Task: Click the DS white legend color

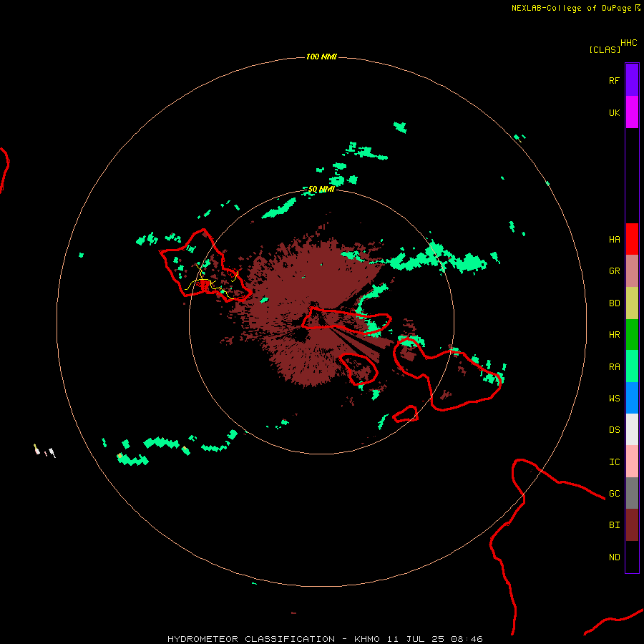Action: point(632,429)
